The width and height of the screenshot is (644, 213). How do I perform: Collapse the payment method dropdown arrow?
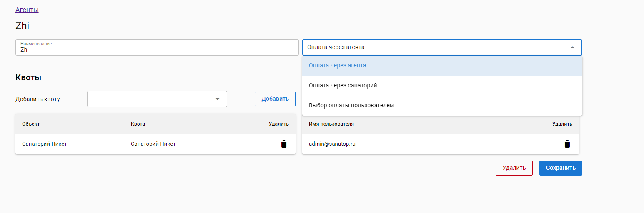(572, 47)
